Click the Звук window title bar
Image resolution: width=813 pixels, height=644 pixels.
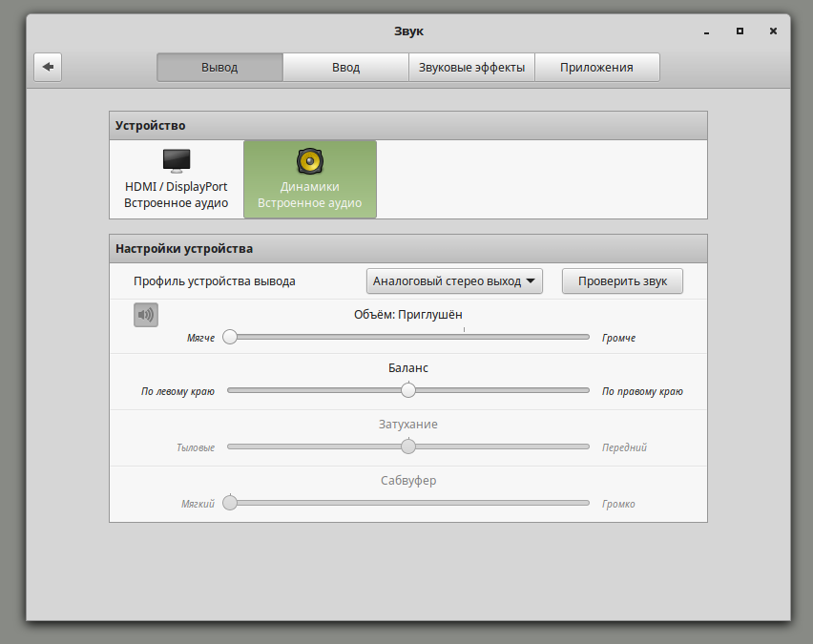(x=408, y=31)
